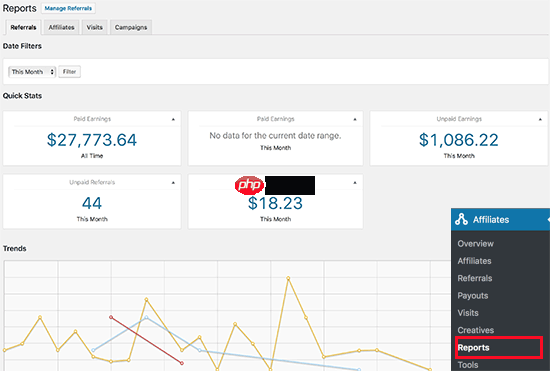Select the Referrals tab
The height and width of the screenshot is (371, 550).
(x=23, y=27)
